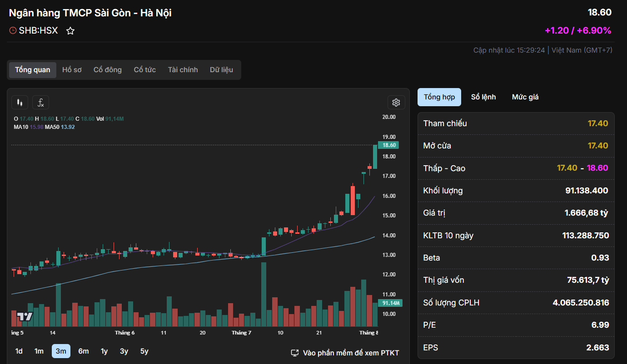Set chart range to 1m
The width and height of the screenshot is (627, 364).
click(x=39, y=351)
